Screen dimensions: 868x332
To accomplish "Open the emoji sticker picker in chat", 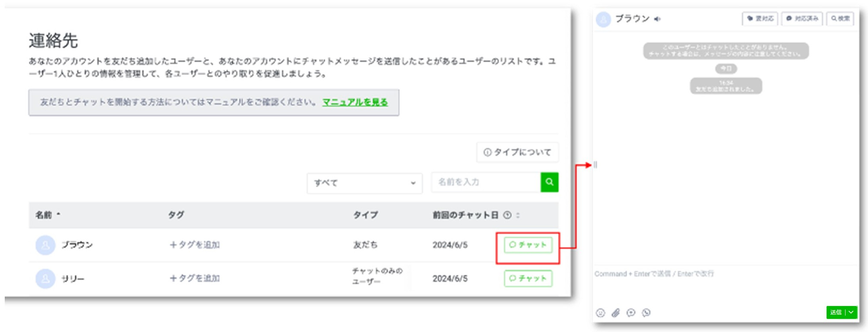I will (x=600, y=313).
